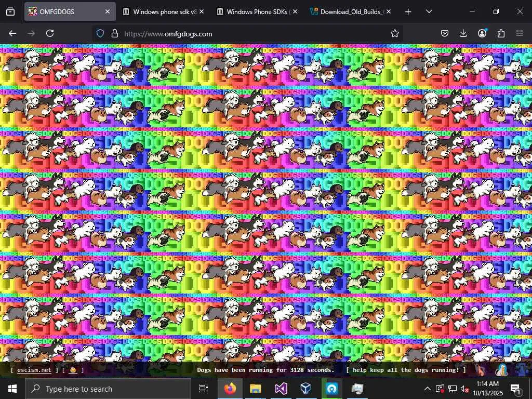Click 'help keep all the dogs running!' link
Viewport: 532px width, 399px height.
[406, 370]
